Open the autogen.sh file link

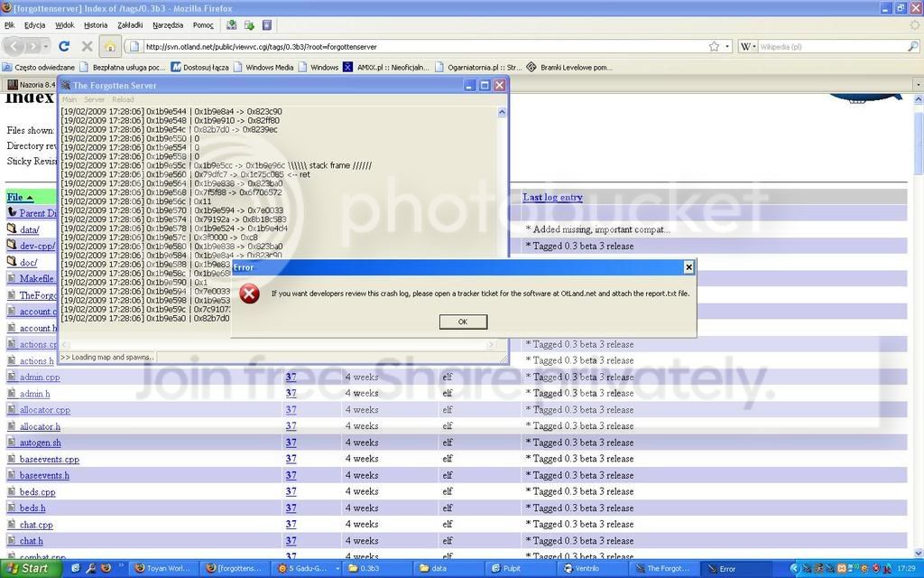coord(40,443)
